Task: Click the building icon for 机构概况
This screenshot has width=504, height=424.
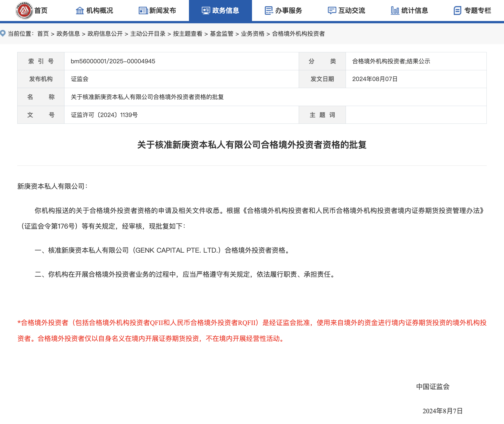Action: [80, 11]
